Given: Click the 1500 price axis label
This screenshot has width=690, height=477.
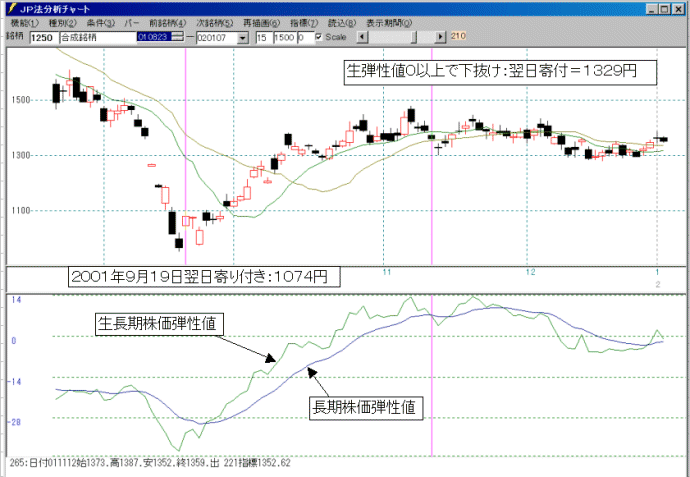Looking at the screenshot, I should 21,100.
